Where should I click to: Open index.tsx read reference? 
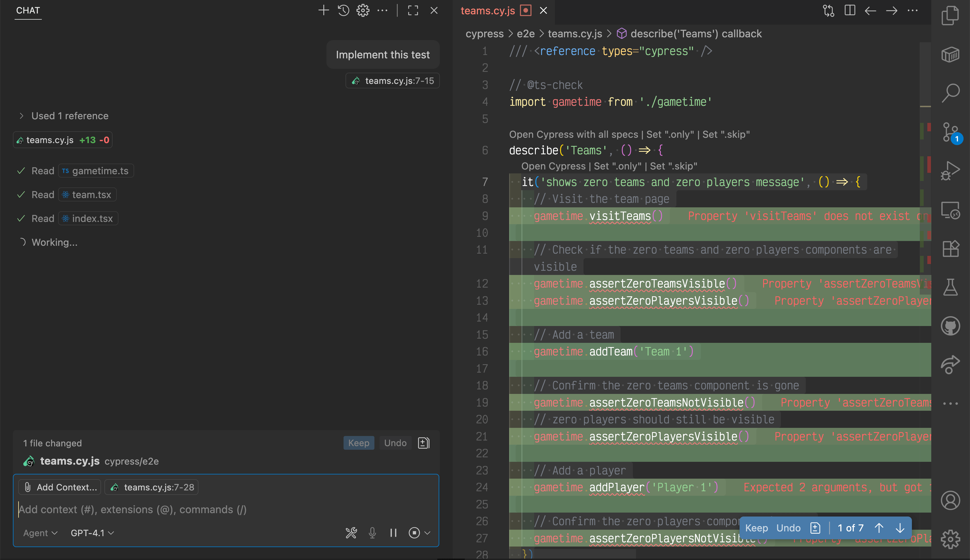(88, 219)
